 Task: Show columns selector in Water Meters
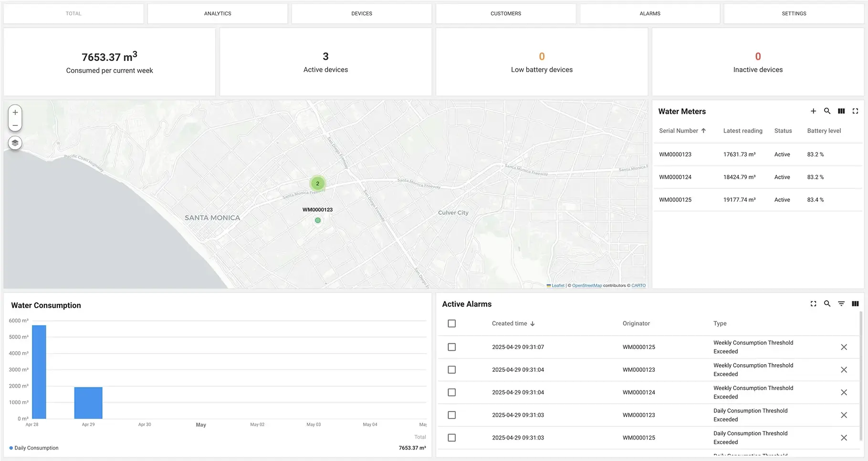pyautogui.click(x=841, y=111)
